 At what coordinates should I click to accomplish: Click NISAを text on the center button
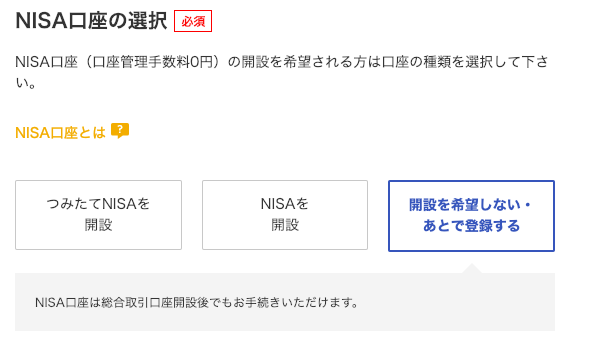[285, 204]
